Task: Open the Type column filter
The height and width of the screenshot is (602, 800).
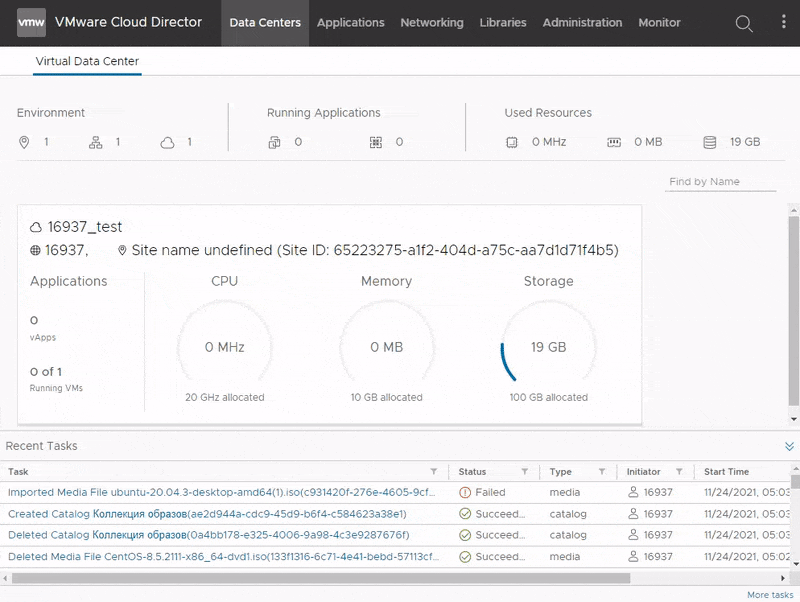Action: (602, 471)
